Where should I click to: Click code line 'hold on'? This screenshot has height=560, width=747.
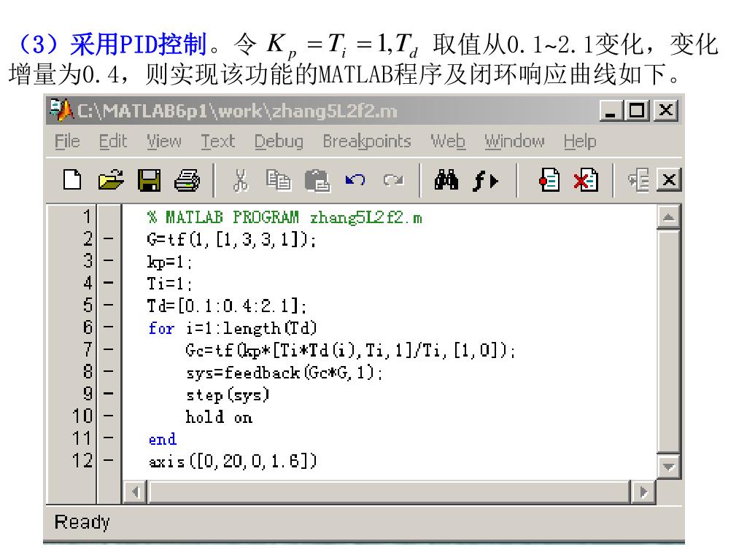click(219, 417)
